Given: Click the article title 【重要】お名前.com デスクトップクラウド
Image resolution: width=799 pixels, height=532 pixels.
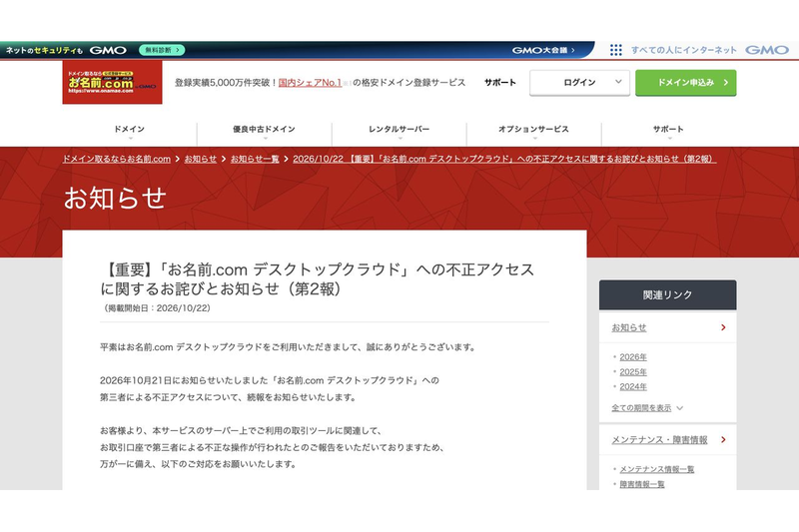Looking at the screenshot, I should tap(317, 278).
